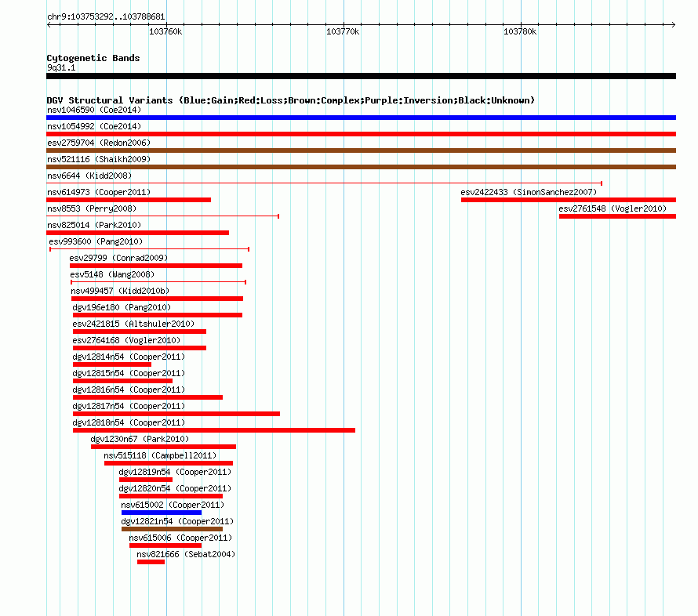Click the 103760k ruler label
This screenshot has width=698, height=616.
(x=165, y=31)
